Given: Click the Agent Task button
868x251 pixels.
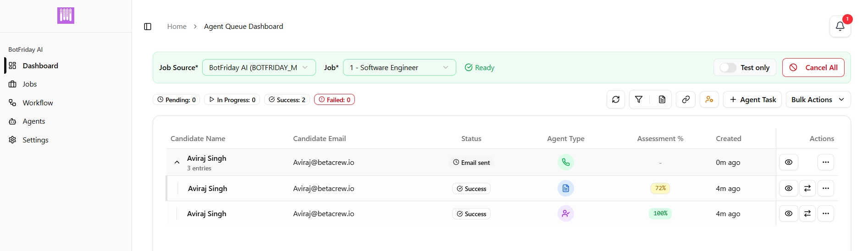Looking at the screenshot, I should 752,99.
